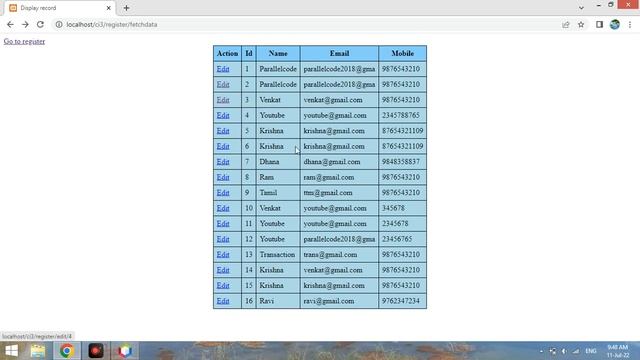Click the Action column header
This screenshot has width=640, height=360.
click(227, 53)
